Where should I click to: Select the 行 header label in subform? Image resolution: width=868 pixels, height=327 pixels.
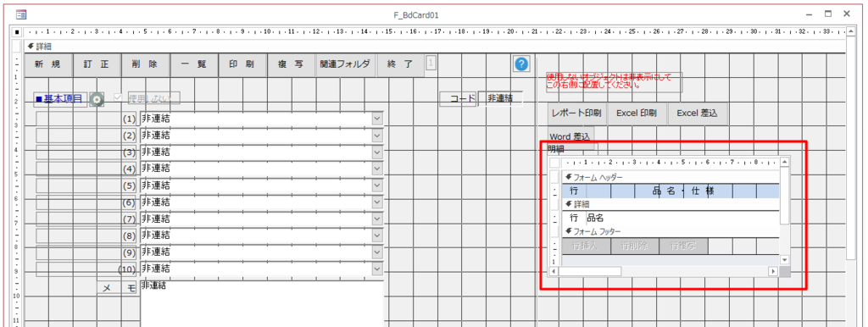pyautogui.click(x=574, y=191)
